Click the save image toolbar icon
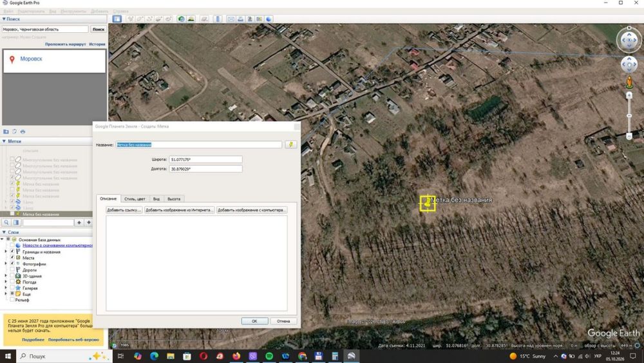Screen dimensions: 644x363 click(250, 19)
